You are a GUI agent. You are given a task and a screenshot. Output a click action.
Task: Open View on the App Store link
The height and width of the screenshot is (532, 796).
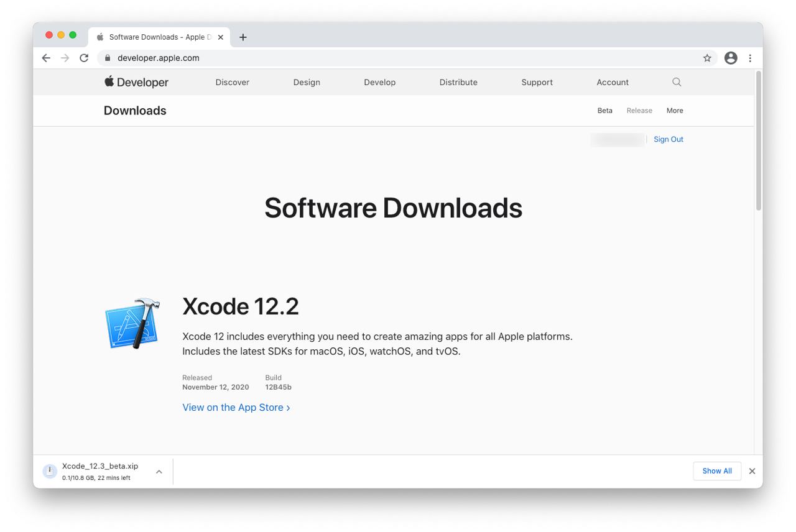[236, 408]
